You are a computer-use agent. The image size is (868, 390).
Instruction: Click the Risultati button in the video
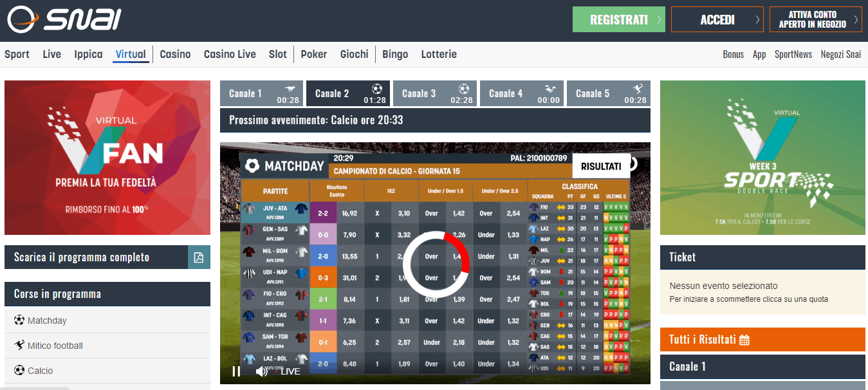601,166
